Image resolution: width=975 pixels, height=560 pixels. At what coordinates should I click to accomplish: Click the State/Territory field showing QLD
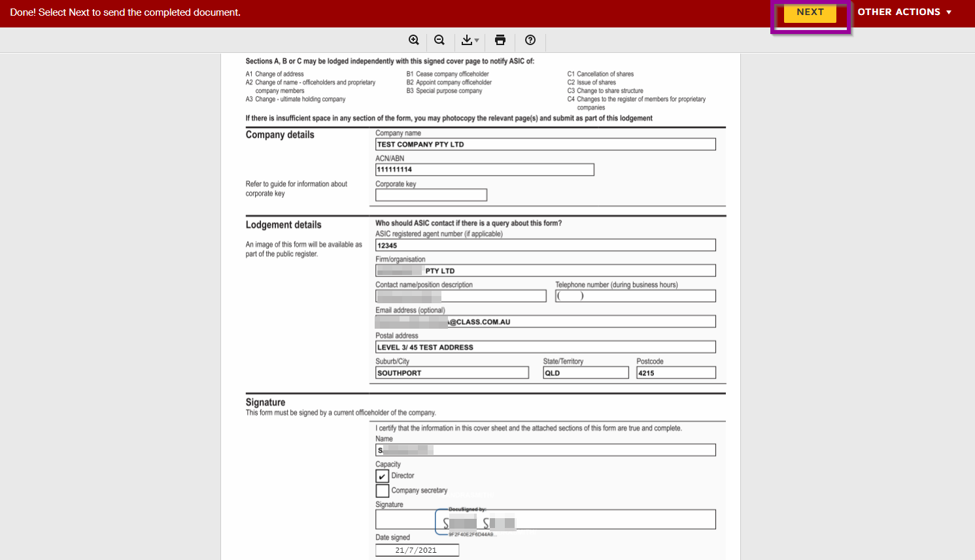(585, 373)
